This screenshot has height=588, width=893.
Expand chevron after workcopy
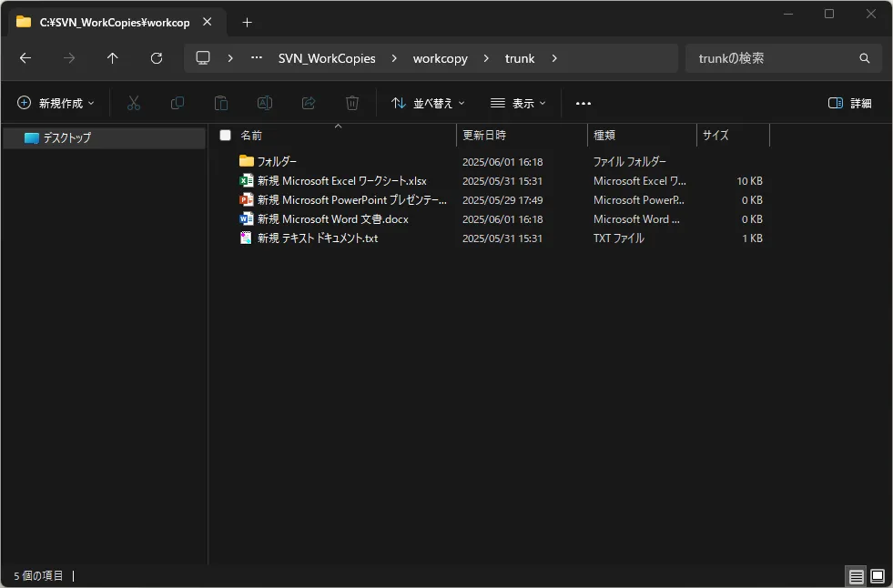(x=486, y=58)
